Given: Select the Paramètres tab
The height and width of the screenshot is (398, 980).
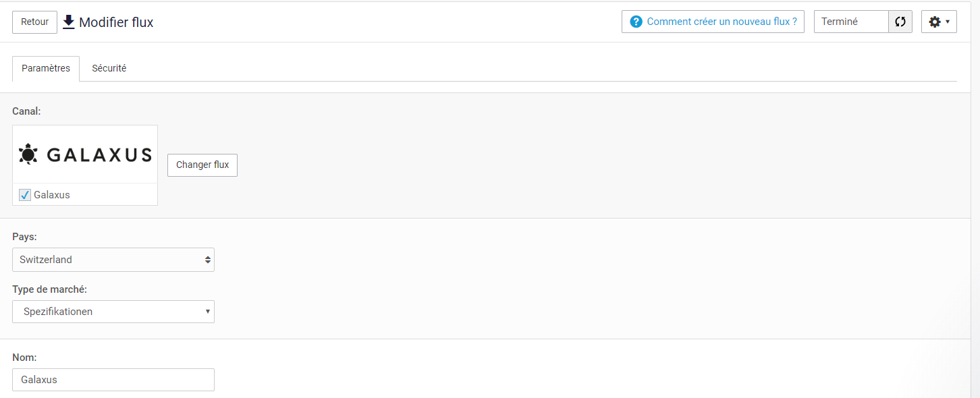Looking at the screenshot, I should coord(46,68).
